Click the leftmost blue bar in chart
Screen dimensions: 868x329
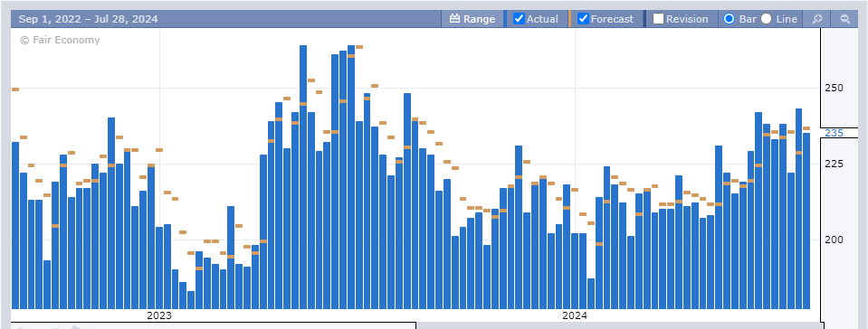pos(15,226)
